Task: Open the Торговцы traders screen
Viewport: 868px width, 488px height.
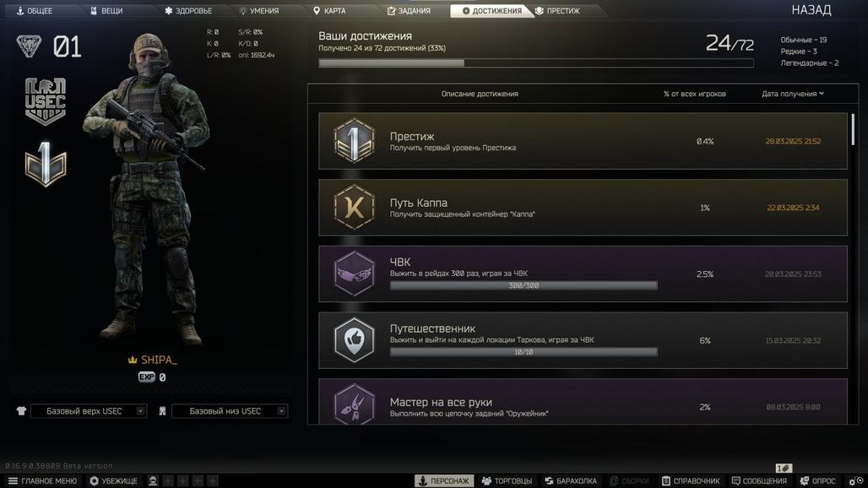Action: 507,480
